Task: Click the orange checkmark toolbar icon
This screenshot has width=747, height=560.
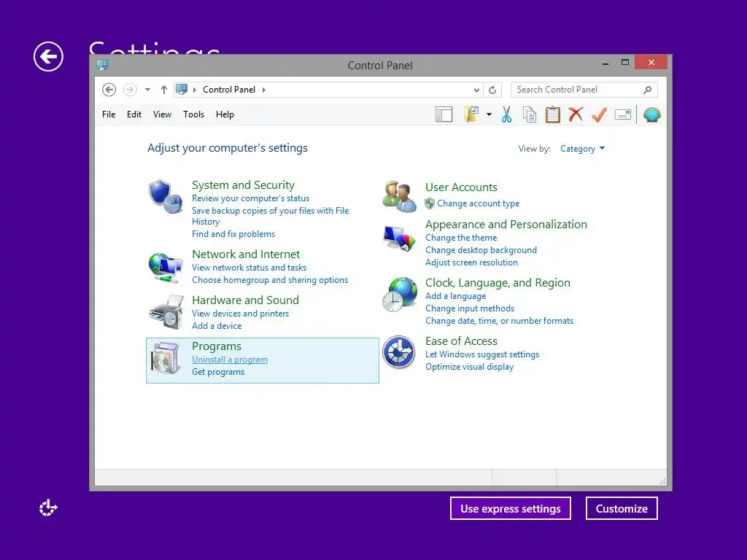Action: pyautogui.click(x=600, y=114)
